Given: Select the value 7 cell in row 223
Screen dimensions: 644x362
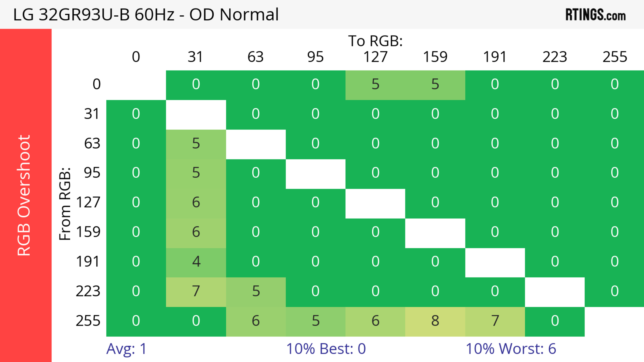Looking at the screenshot, I should (196, 291).
